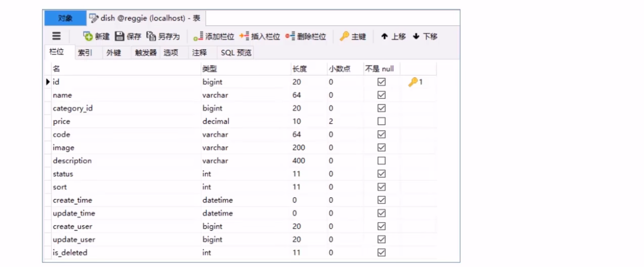Switch to the 选项 (Options) tab
644x267 pixels.
[x=171, y=53]
